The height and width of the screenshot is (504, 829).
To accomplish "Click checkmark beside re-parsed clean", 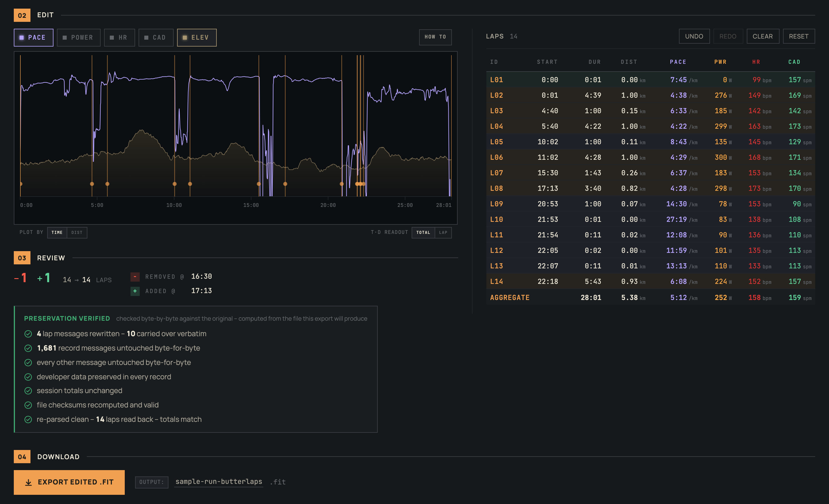I will point(28,420).
